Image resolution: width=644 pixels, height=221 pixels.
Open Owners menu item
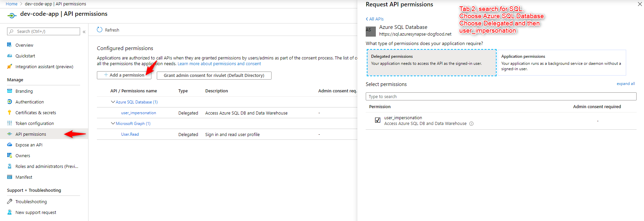[23, 156]
